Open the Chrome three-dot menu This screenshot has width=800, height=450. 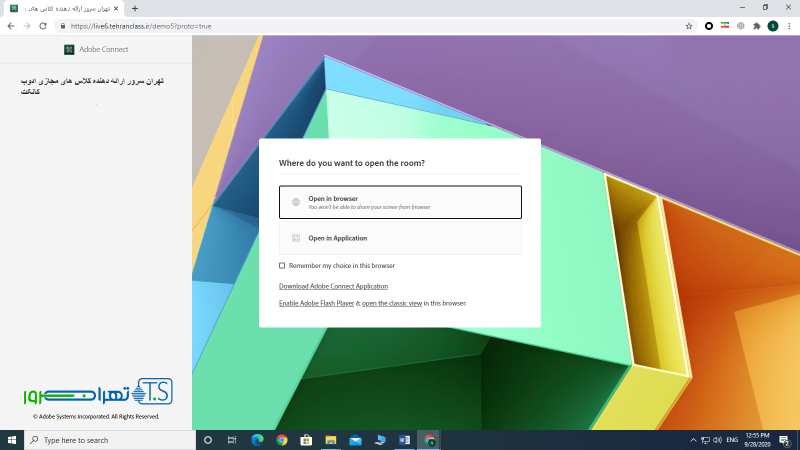click(x=789, y=25)
